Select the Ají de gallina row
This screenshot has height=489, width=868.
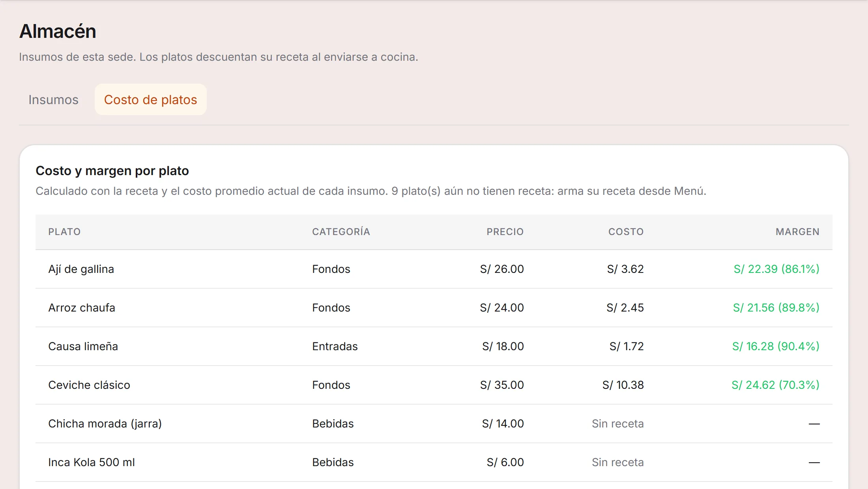[x=434, y=269]
